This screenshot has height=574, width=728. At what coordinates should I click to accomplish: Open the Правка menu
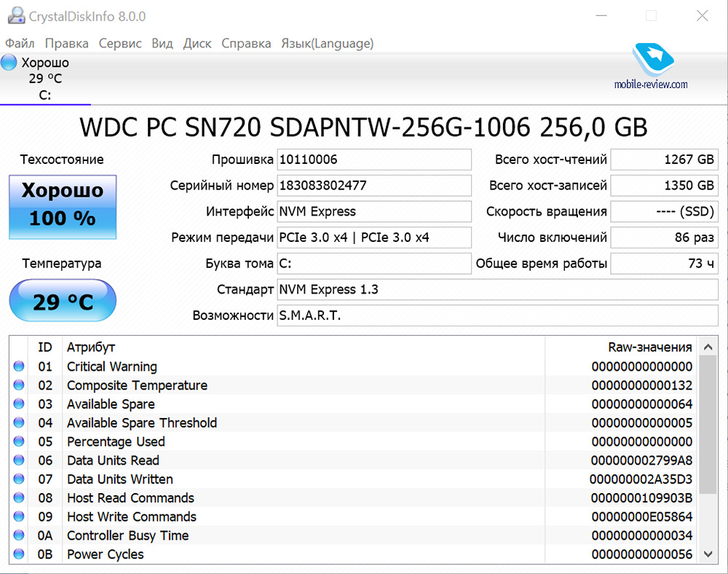pyautogui.click(x=66, y=43)
